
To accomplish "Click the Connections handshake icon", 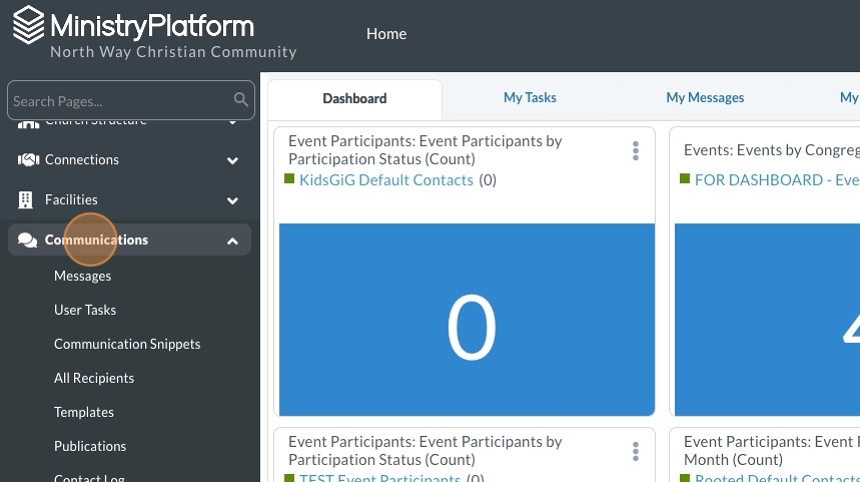I will (x=28, y=160).
